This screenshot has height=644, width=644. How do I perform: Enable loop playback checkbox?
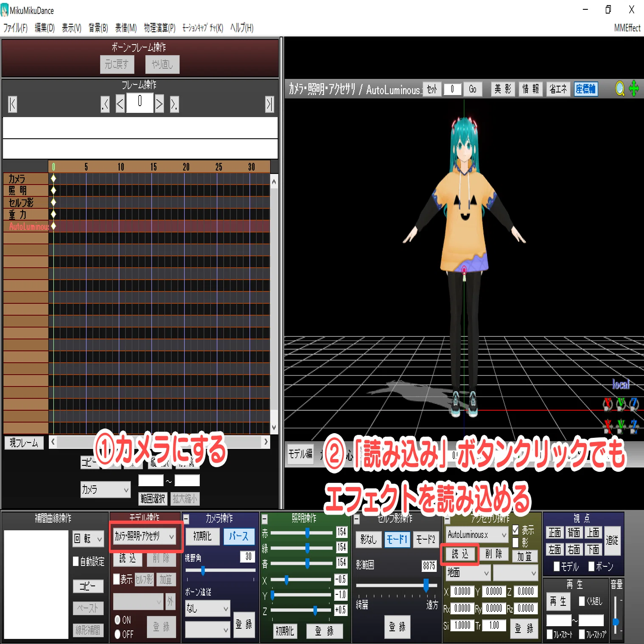(x=582, y=601)
